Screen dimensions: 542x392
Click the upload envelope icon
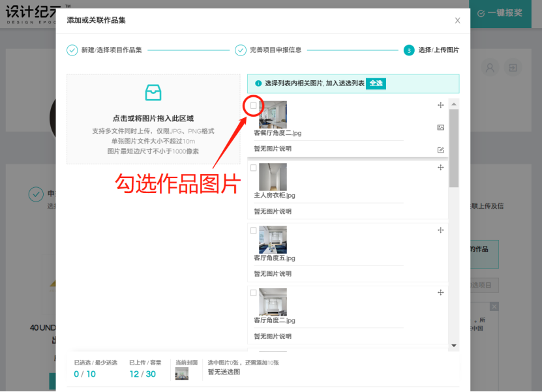pos(153,93)
